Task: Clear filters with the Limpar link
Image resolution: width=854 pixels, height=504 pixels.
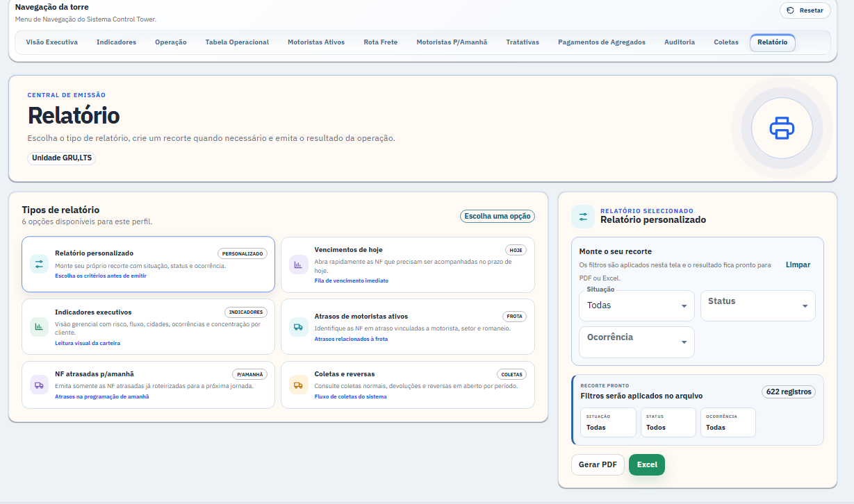Action: coord(798,264)
